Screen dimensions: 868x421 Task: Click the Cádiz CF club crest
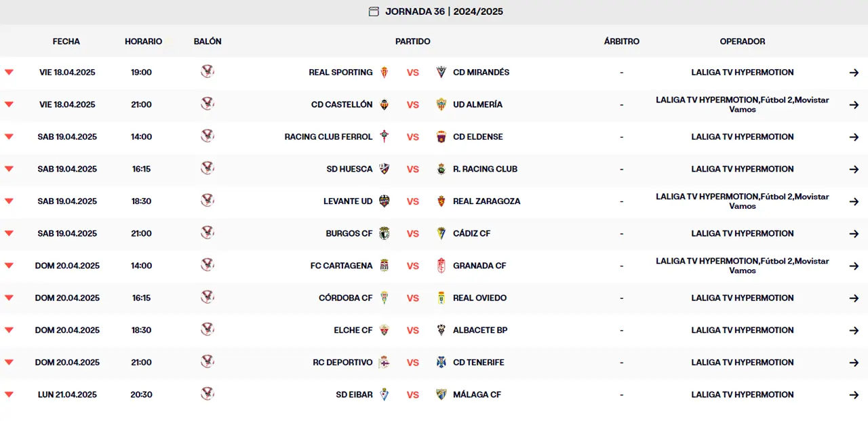tap(441, 233)
